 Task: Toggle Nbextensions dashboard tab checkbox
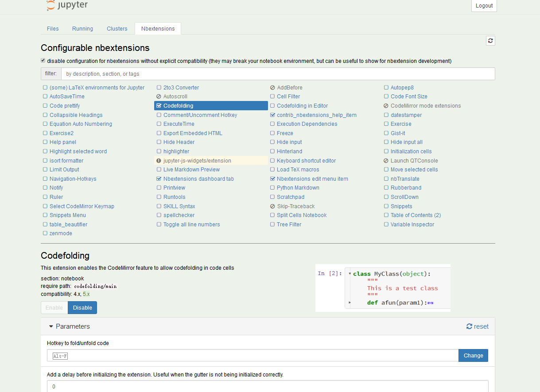pyautogui.click(x=159, y=179)
